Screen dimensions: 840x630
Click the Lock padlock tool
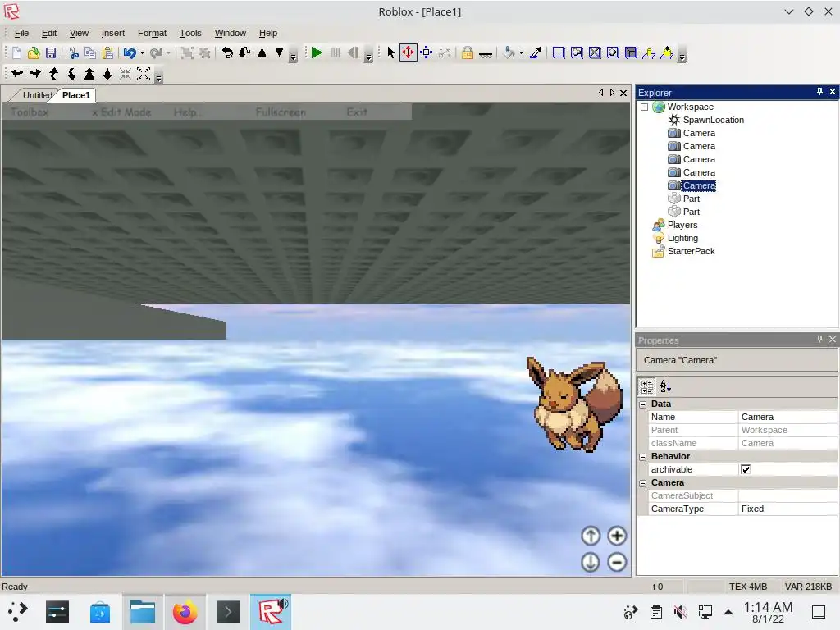[x=467, y=52]
